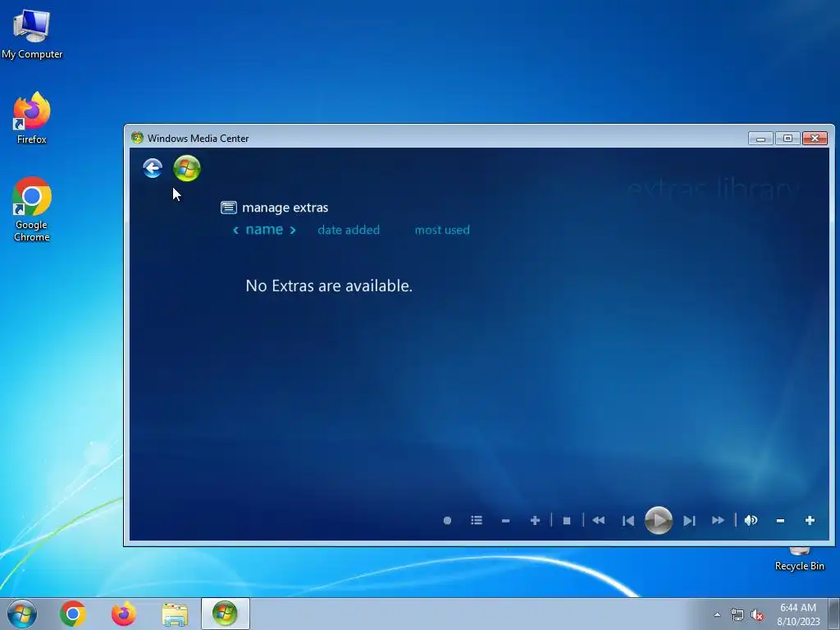Image resolution: width=840 pixels, height=630 pixels.
Task: Open the manage extras option
Action: point(274,208)
